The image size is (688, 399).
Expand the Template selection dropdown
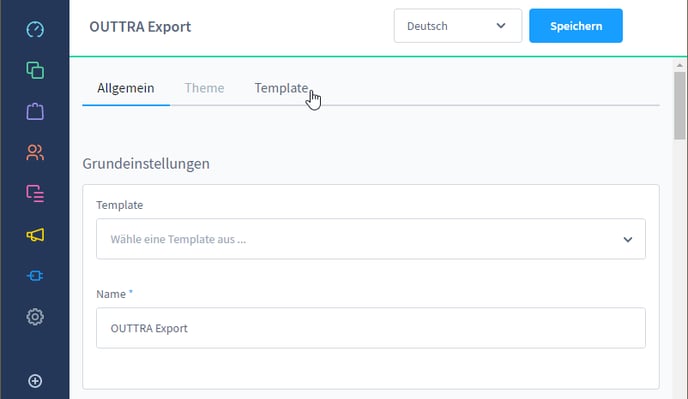[x=371, y=239]
